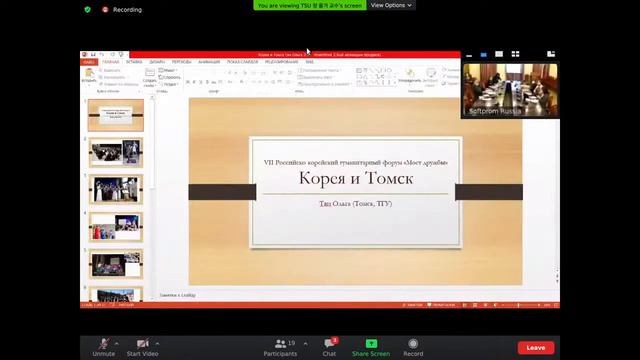Select the ПЕРЕХОДЫ ribbon tab
Screen dimensions: 640x360
pyautogui.click(x=182, y=62)
